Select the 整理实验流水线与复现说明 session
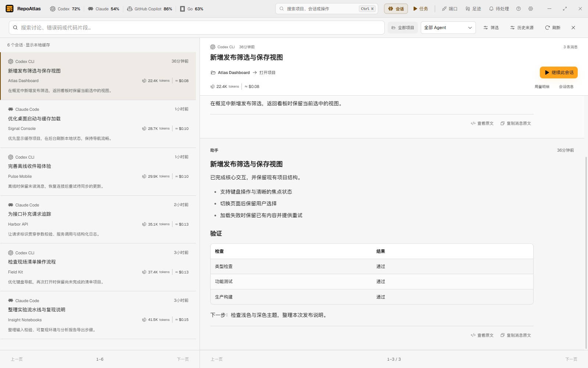This screenshot has width=588, height=368. point(98,315)
